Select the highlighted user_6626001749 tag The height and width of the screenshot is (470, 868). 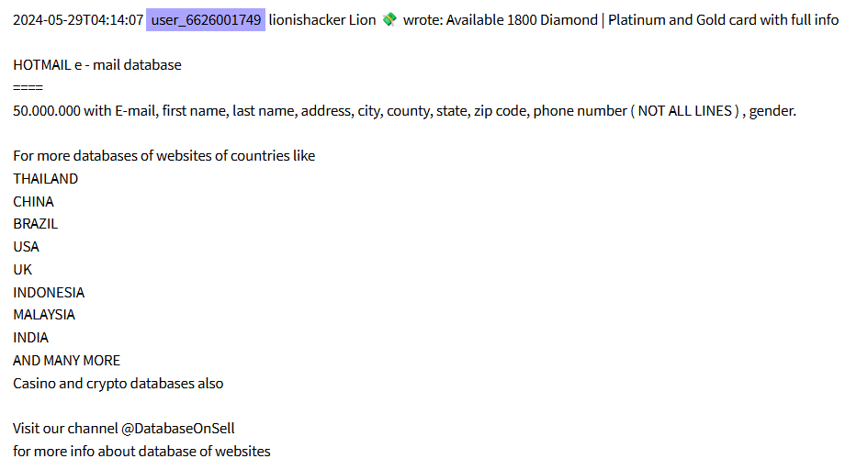click(x=206, y=20)
